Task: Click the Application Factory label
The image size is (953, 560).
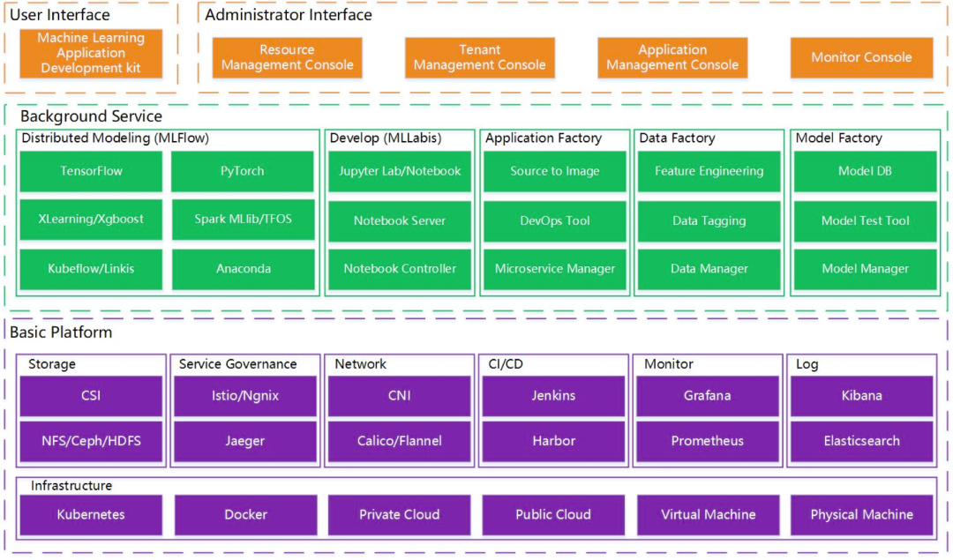Action: tap(544, 138)
